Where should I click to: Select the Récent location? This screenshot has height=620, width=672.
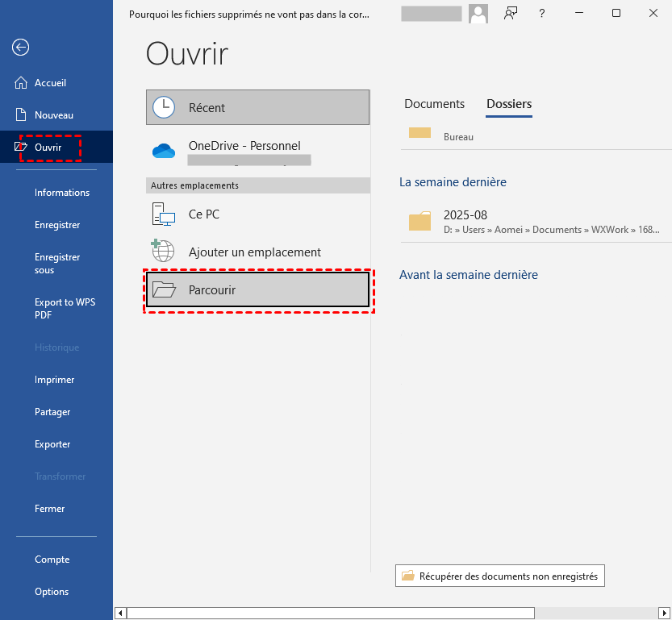coord(257,107)
